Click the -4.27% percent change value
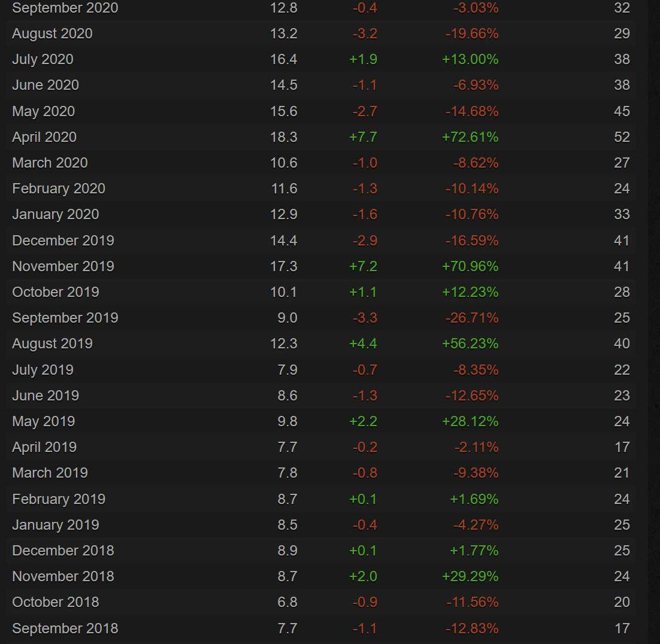The height and width of the screenshot is (644, 660). [476, 525]
